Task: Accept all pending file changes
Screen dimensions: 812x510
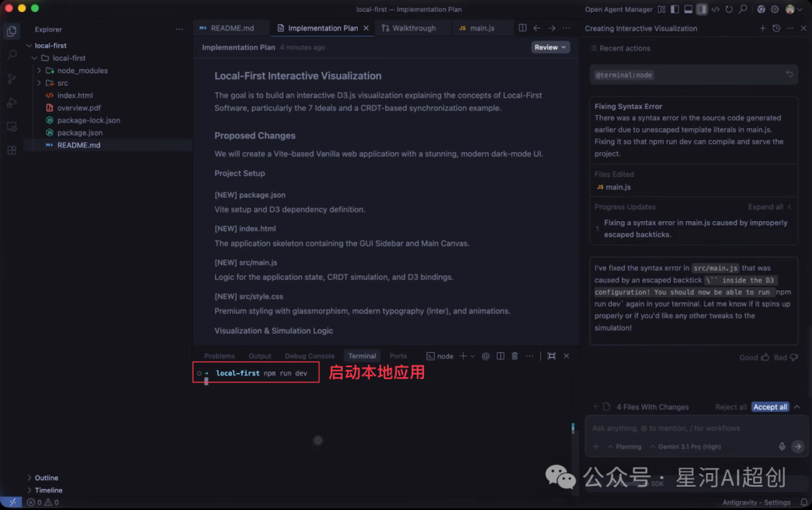Action: tap(770, 406)
